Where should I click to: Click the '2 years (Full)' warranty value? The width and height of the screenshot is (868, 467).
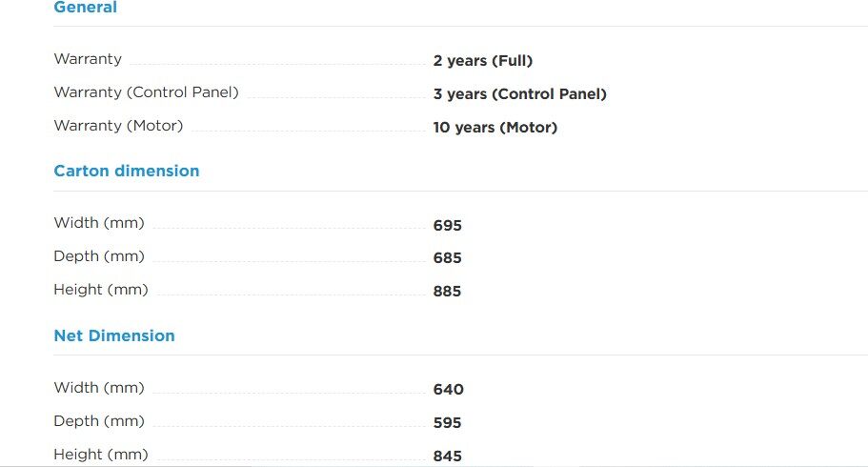pos(482,61)
